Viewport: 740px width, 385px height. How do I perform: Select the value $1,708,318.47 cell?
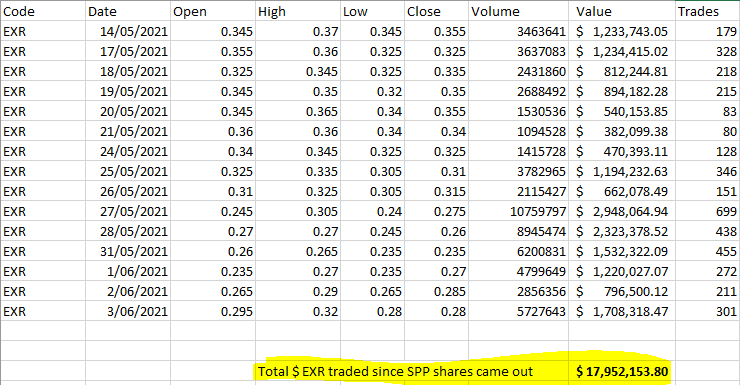tap(622, 311)
